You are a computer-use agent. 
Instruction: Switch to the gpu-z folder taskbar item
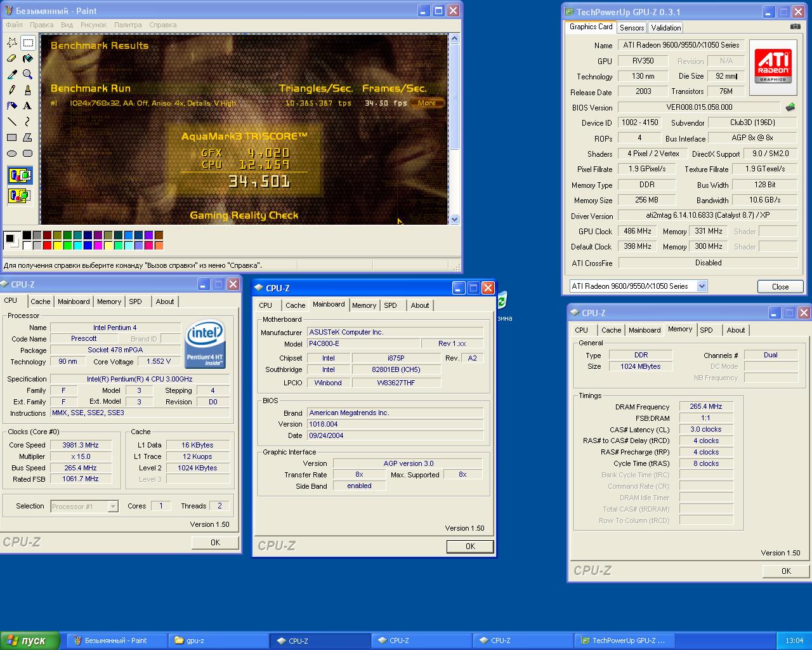tap(218, 640)
